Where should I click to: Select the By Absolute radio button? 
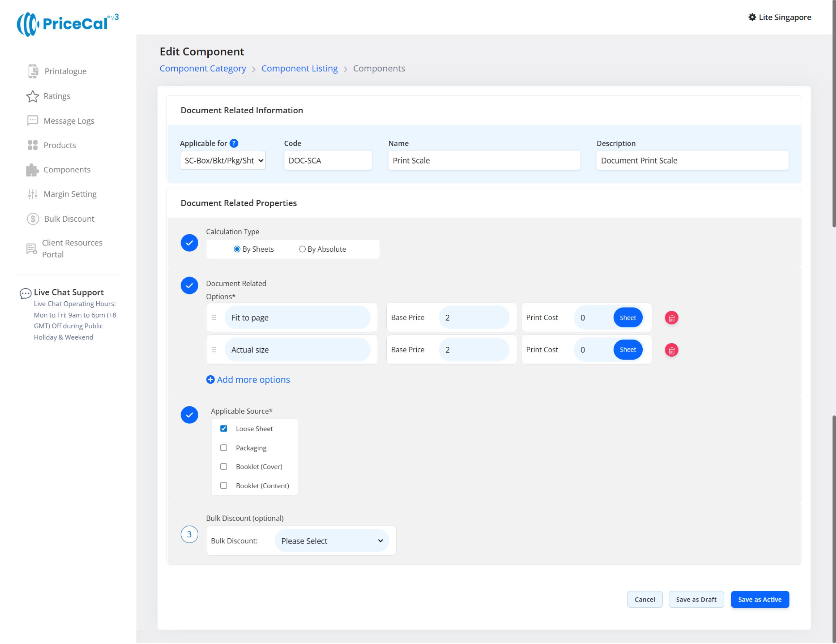point(302,249)
